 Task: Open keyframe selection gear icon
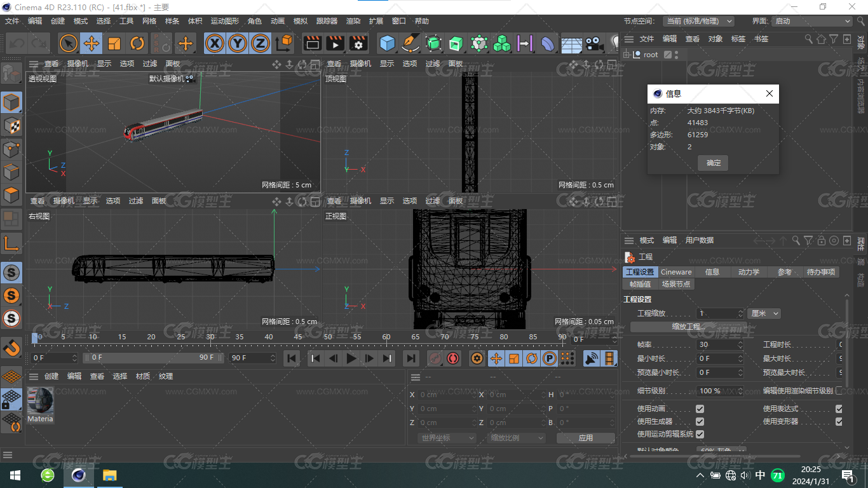pos(477,358)
